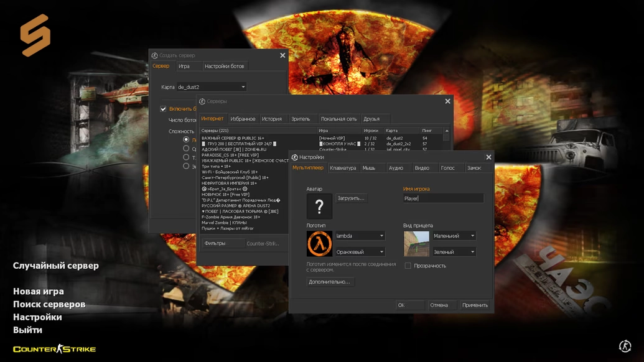Click the Дополнительно... button

329,282
